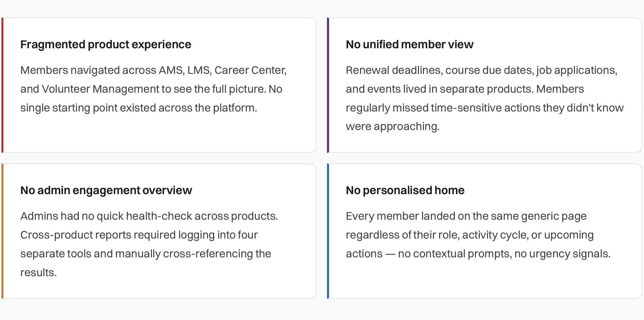Select the 'No personalised home' heading
The image size is (644, 320).
[x=405, y=190]
